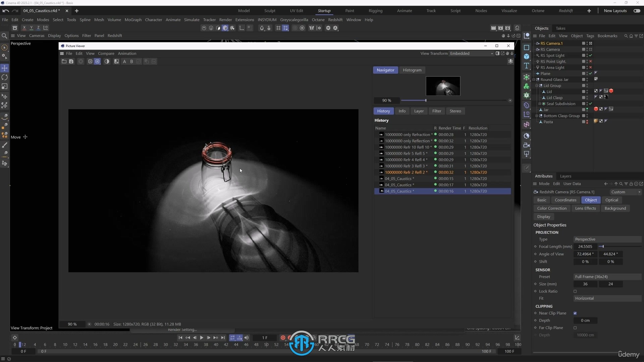Open Background attributes tab
The width and height of the screenshot is (644, 362).
point(615,208)
